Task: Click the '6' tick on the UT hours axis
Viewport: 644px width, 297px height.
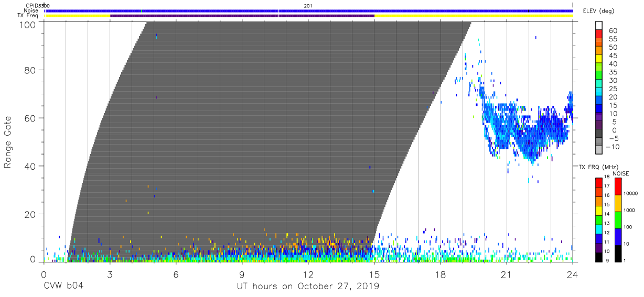Action: point(176,275)
